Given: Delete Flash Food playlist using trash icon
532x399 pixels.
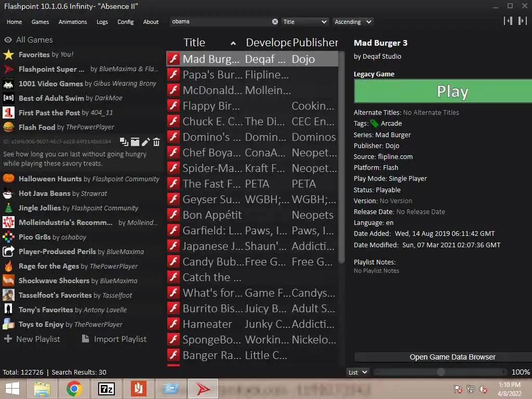Looking at the screenshot, I should (x=156, y=142).
